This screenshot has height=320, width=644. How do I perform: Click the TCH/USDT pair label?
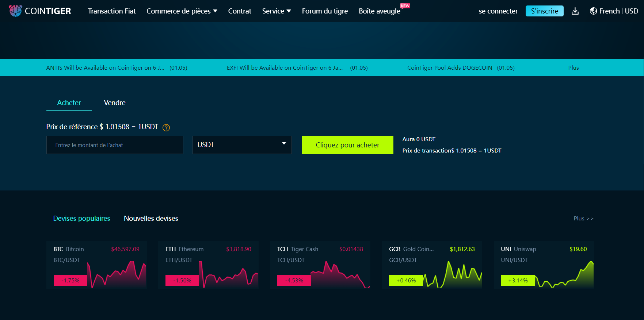coord(291,260)
